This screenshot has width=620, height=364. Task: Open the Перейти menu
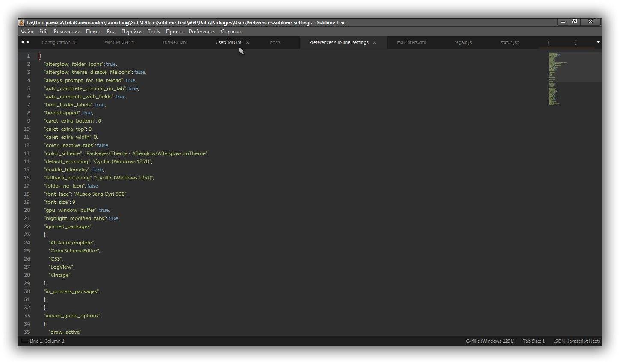pos(131,32)
